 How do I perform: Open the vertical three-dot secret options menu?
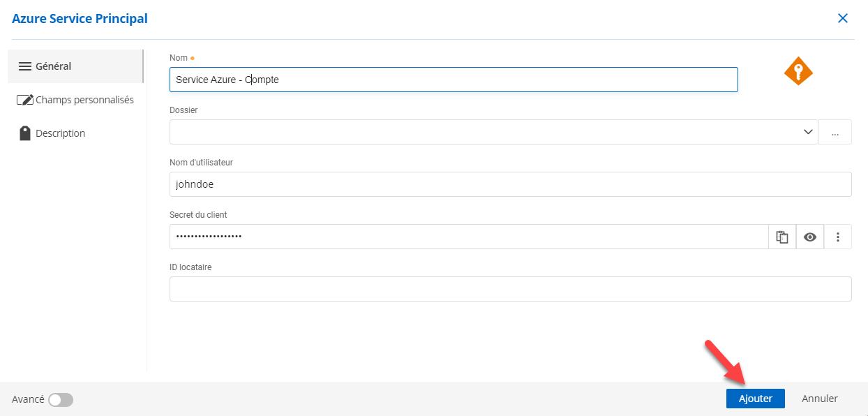(x=838, y=237)
